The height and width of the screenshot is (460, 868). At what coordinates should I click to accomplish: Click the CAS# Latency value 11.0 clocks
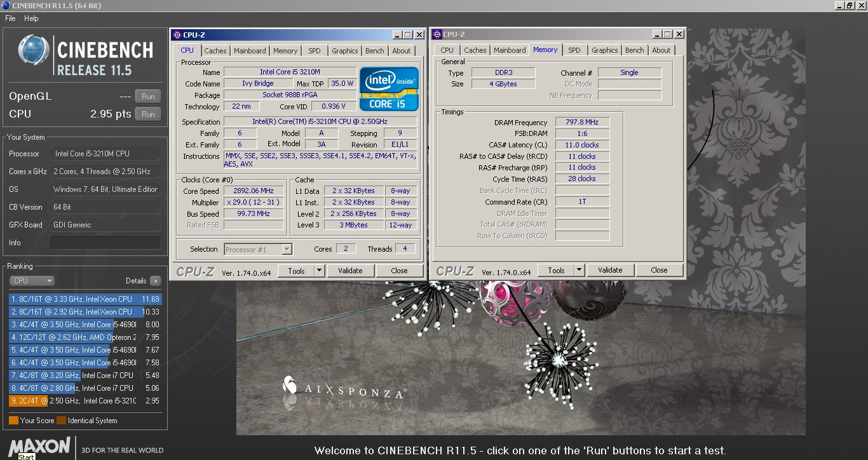pyautogui.click(x=582, y=145)
